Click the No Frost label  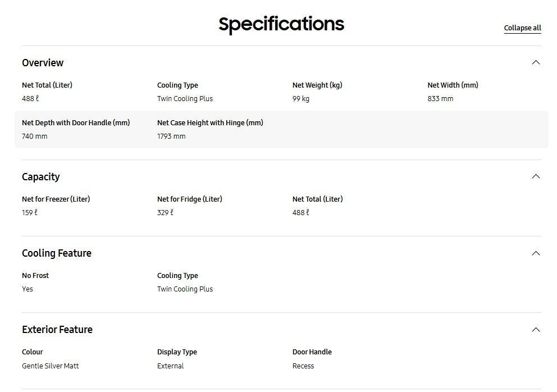(x=35, y=276)
